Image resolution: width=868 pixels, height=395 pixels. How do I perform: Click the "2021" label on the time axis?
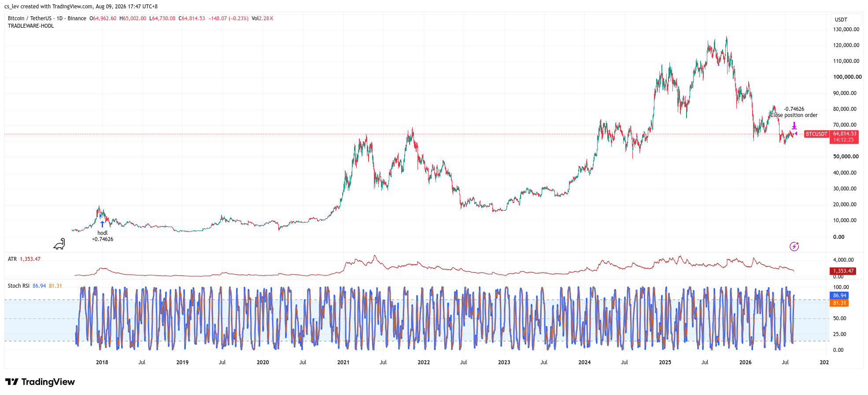pyautogui.click(x=343, y=362)
